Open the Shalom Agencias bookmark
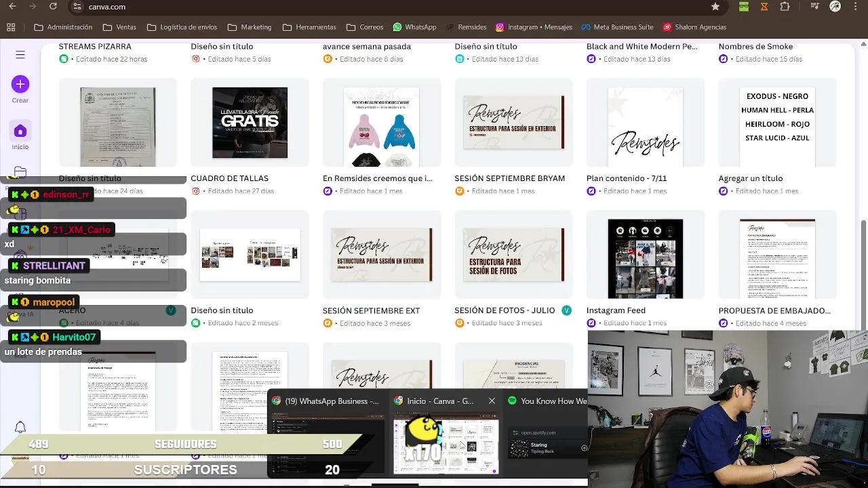Screen dimensions: 868x488 [x=694, y=27]
